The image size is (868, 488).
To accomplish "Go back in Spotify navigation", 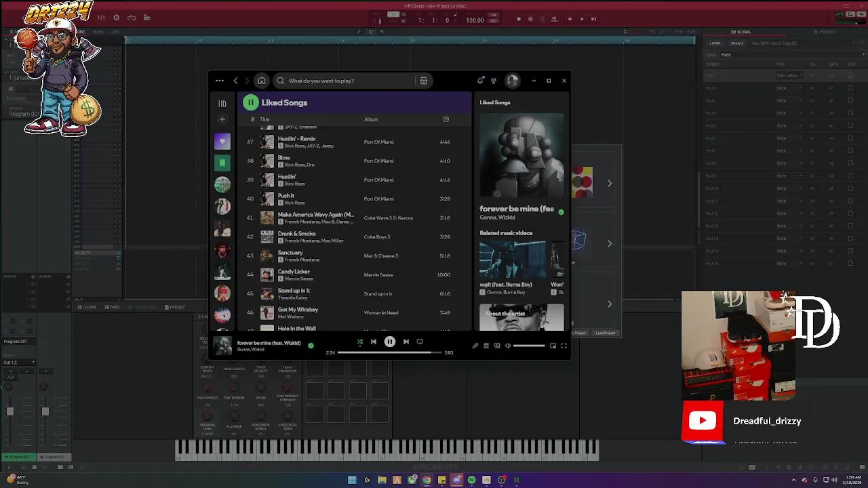I will (x=236, y=81).
